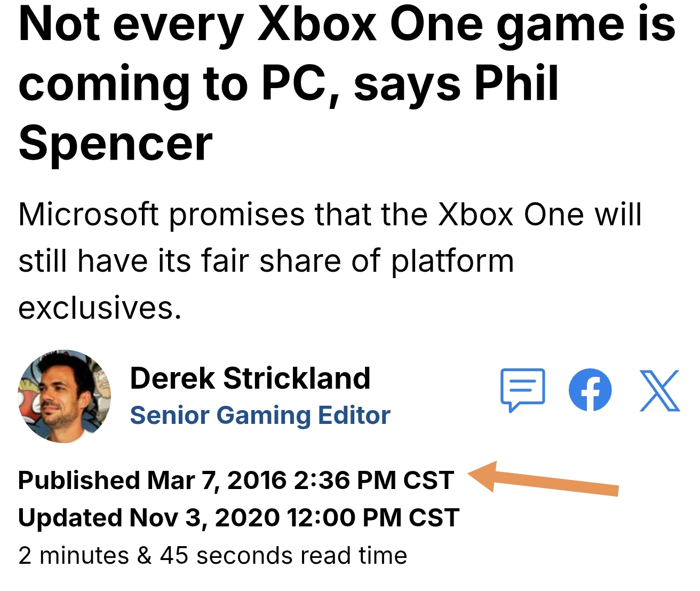Screen dimensions: 700x591
Task: Share the article on Facebook
Action: click(590, 390)
